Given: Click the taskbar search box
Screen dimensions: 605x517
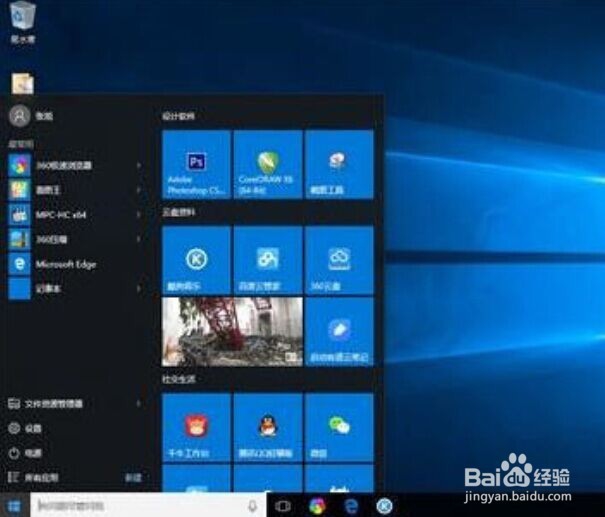Looking at the screenshot, I should point(148,505).
